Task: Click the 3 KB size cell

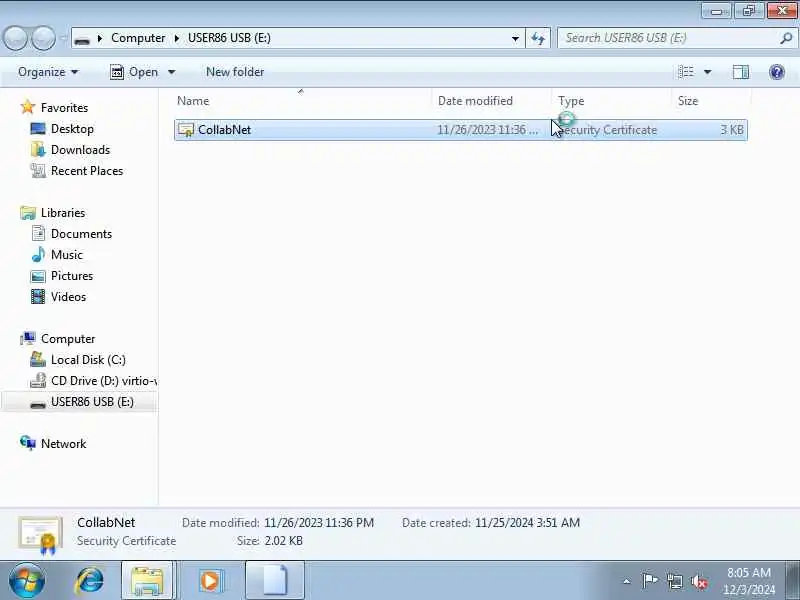Action: pyautogui.click(x=732, y=130)
